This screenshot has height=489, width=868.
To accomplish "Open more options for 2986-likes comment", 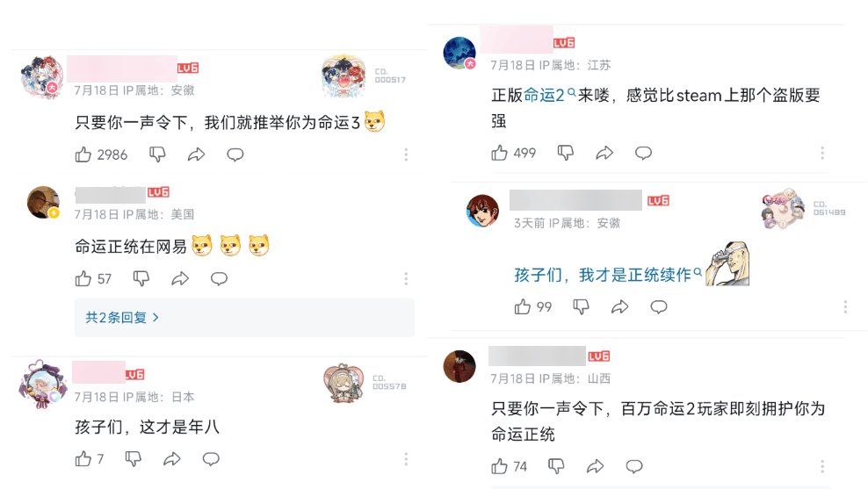I will (x=406, y=155).
